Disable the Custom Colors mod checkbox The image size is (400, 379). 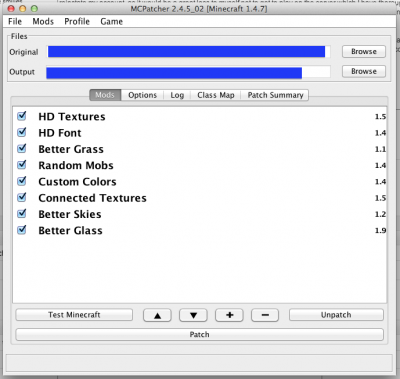22,181
